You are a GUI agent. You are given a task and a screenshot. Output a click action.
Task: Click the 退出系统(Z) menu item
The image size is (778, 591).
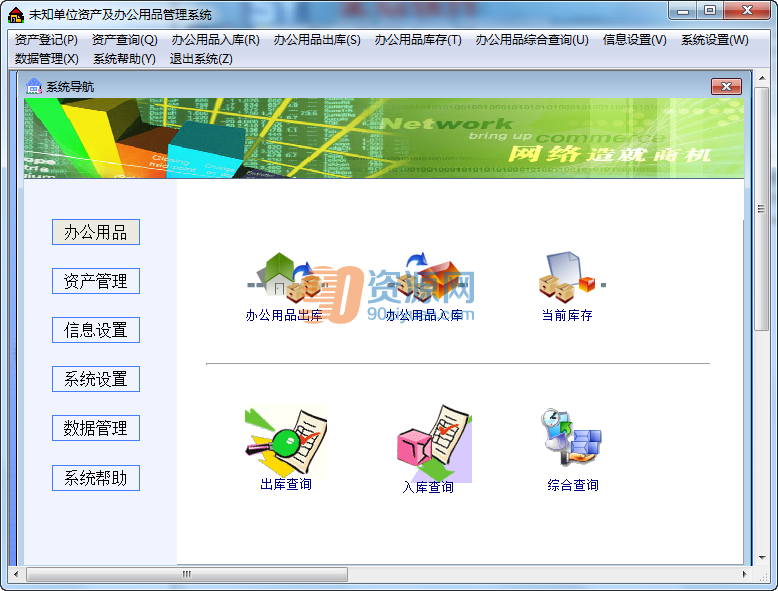[x=201, y=59]
